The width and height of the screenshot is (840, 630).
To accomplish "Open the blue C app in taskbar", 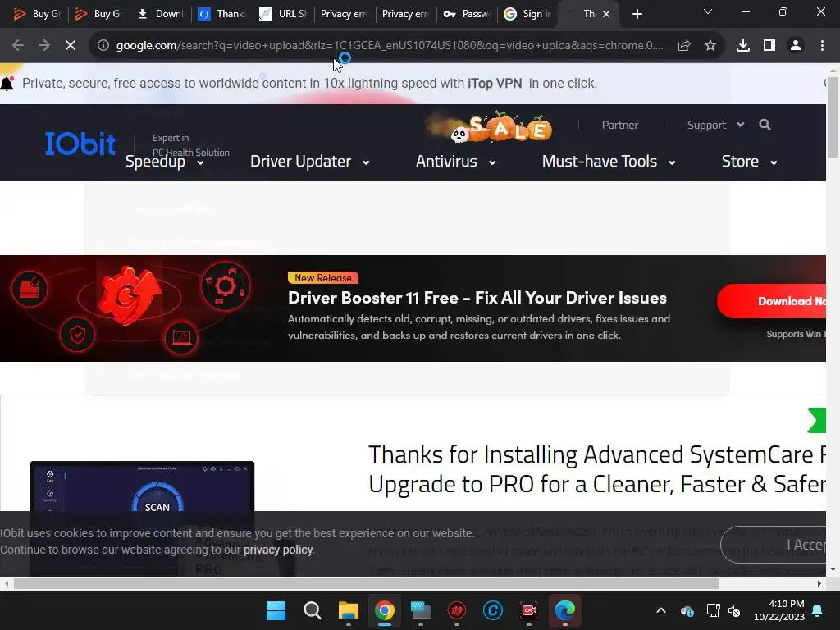I will 492,610.
